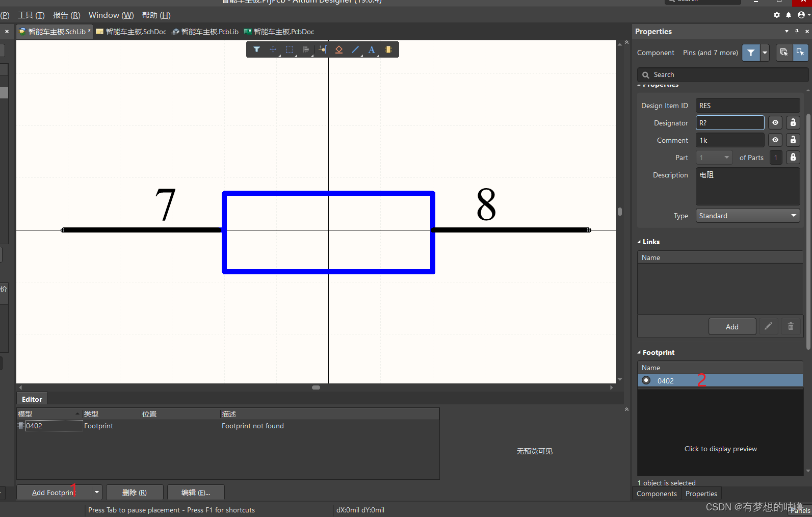Click the Panels button
This screenshot has width=812, height=517.
pos(800,510)
